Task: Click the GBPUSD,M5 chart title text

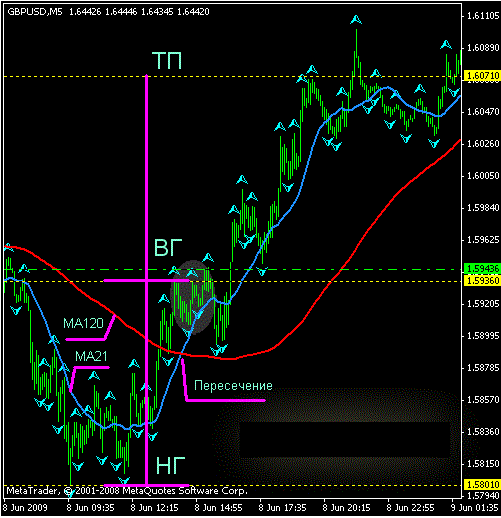Action: coord(35,12)
